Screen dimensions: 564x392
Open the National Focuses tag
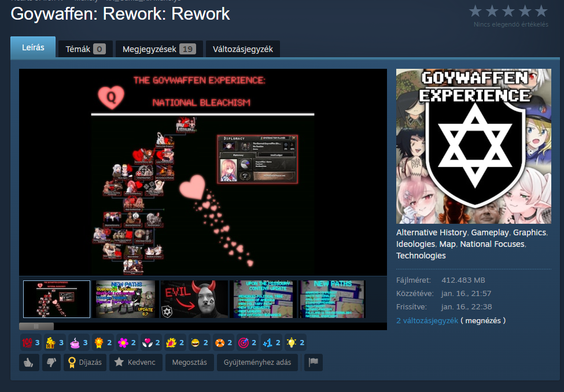(x=492, y=244)
